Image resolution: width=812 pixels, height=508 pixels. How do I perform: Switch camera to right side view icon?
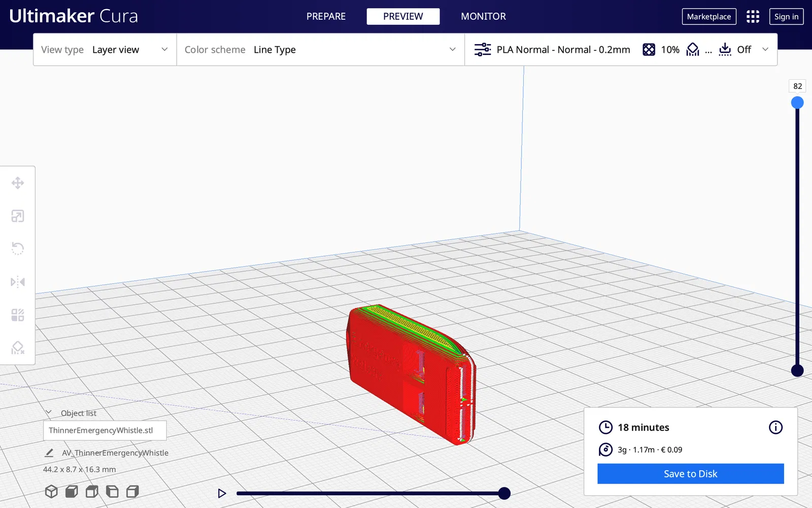click(x=132, y=491)
